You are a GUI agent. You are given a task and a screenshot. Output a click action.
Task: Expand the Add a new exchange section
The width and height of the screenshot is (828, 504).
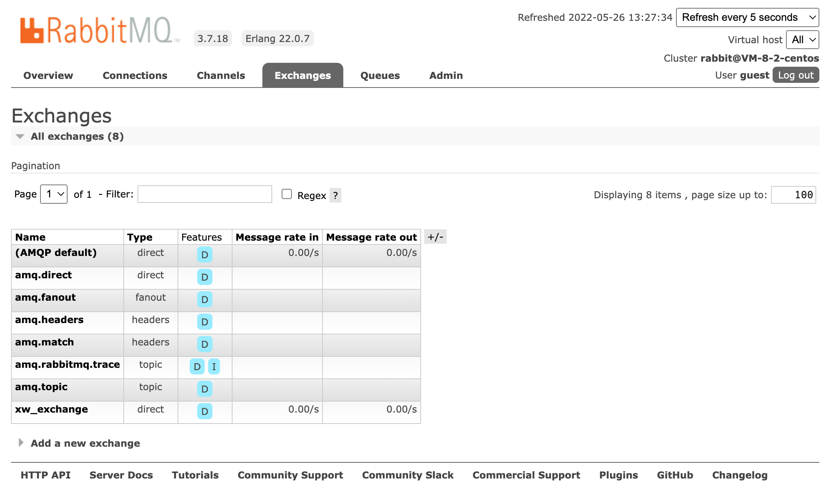pos(85,443)
